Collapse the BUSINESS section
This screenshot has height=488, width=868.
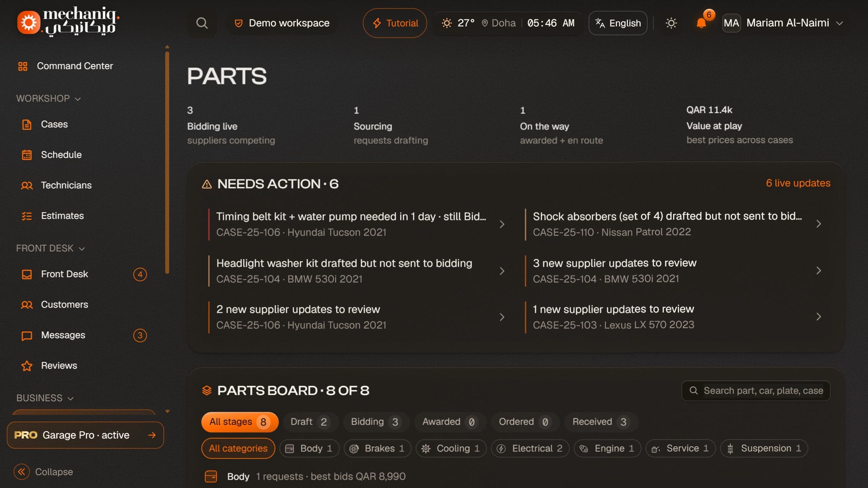click(x=45, y=398)
